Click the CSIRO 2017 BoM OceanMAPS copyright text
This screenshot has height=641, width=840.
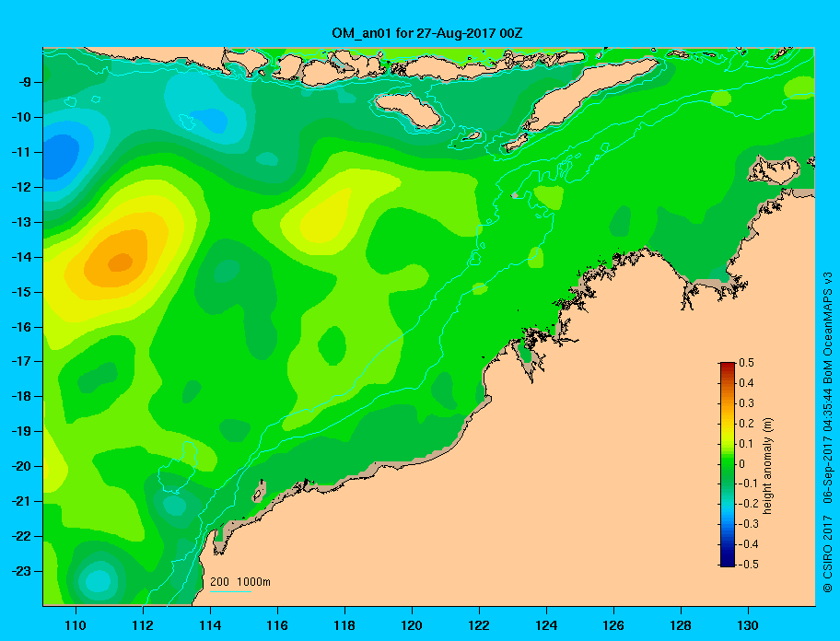(828, 432)
